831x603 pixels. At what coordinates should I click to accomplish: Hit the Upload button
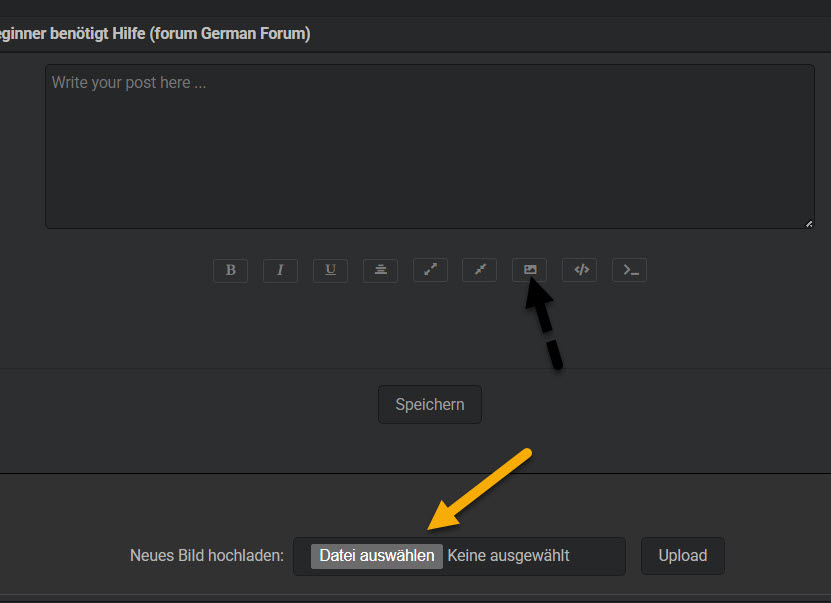(683, 556)
